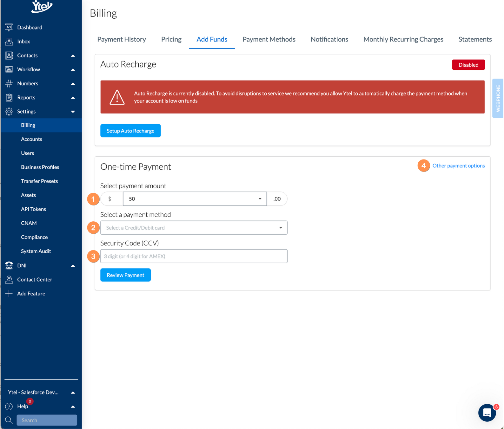Open Billing in Settings submenu

coord(41,125)
